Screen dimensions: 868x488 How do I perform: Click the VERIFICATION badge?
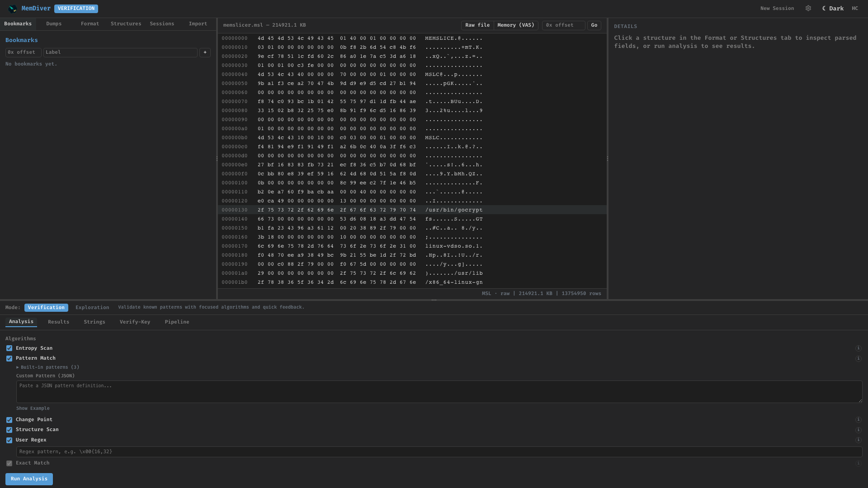(76, 9)
